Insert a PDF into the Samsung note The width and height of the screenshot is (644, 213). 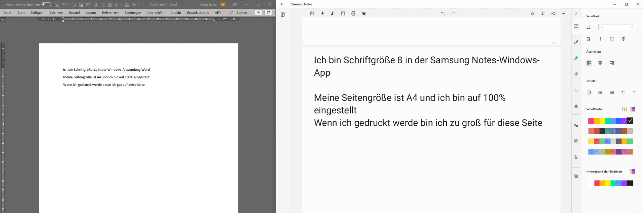(353, 13)
